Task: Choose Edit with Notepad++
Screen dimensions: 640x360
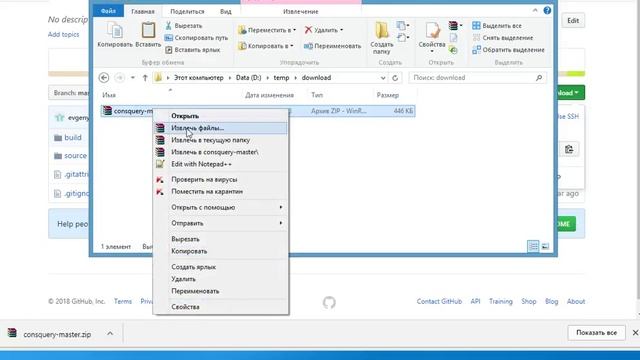Action: 220,164
